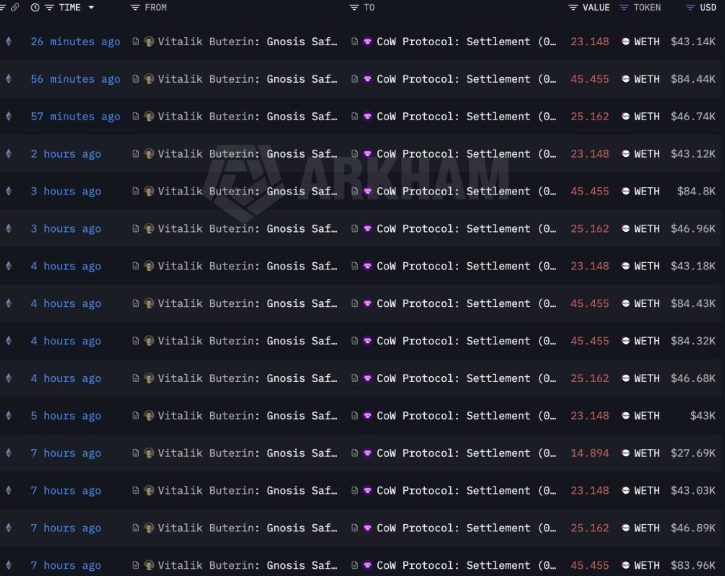725x576 pixels.
Task: Open the VALUE column filter icon
Action: pyautogui.click(x=573, y=7)
